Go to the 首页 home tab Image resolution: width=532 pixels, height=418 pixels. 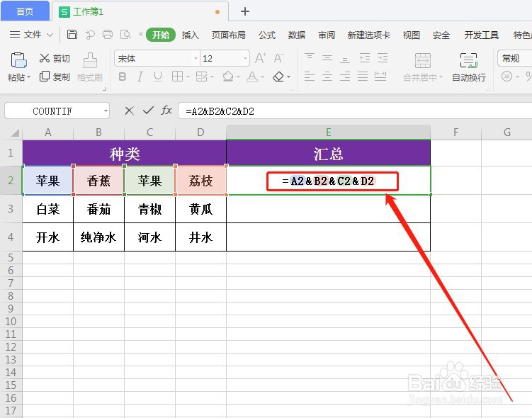coord(25,11)
